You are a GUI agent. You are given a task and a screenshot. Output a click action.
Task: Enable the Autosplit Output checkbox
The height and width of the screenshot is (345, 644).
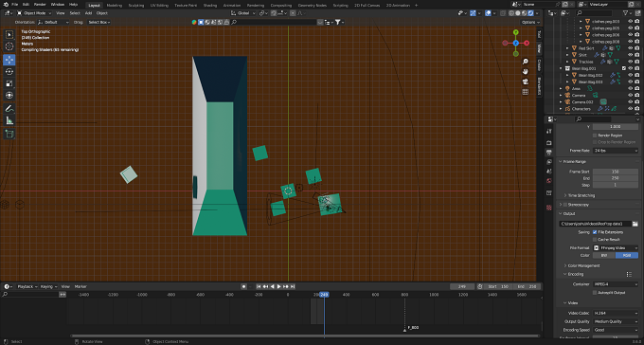595,293
